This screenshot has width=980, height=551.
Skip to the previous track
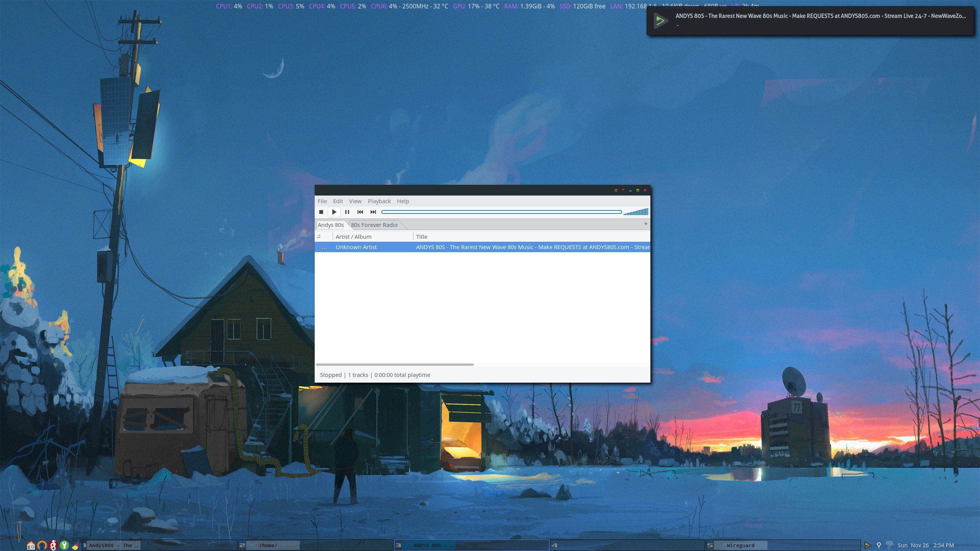click(x=360, y=212)
